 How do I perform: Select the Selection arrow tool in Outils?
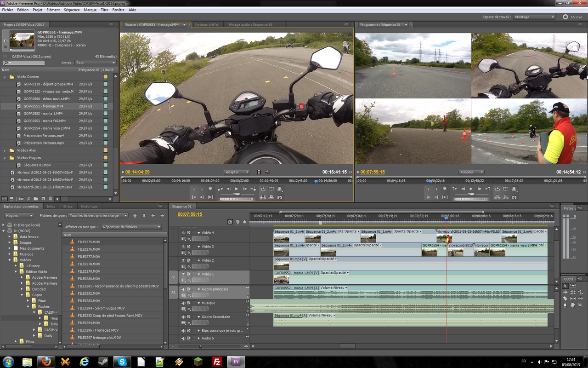pos(565,286)
